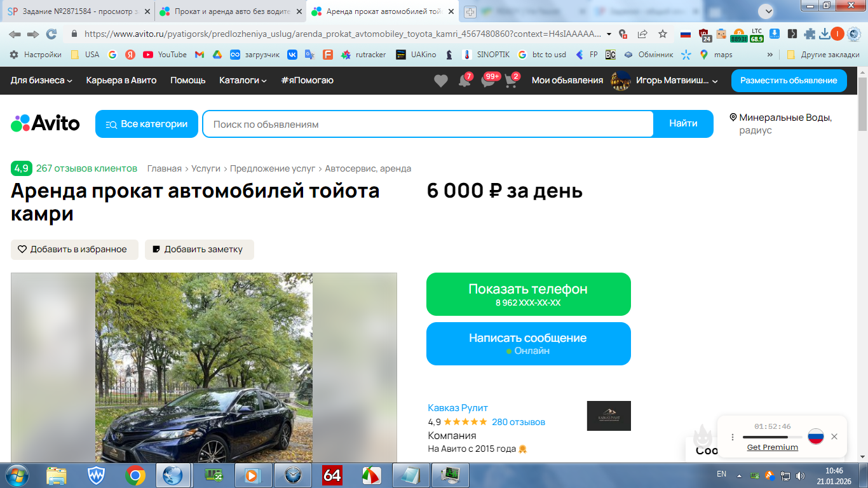Click Добавить заметку button
Image resolution: width=868 pixels, height=488 pixels.
click(x=200, y=249)
